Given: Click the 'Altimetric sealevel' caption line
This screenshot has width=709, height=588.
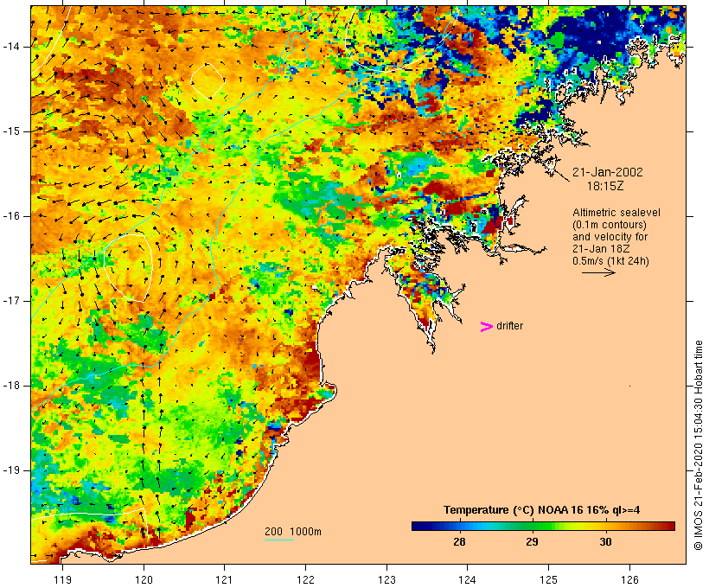Looking at the screenshot, I should pos(616,212).
